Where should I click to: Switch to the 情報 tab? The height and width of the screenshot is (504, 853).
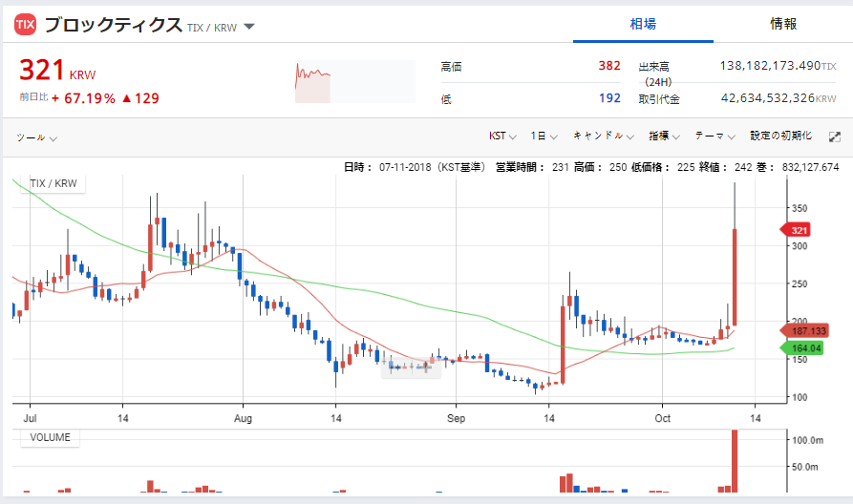click(x=783, y=24)
